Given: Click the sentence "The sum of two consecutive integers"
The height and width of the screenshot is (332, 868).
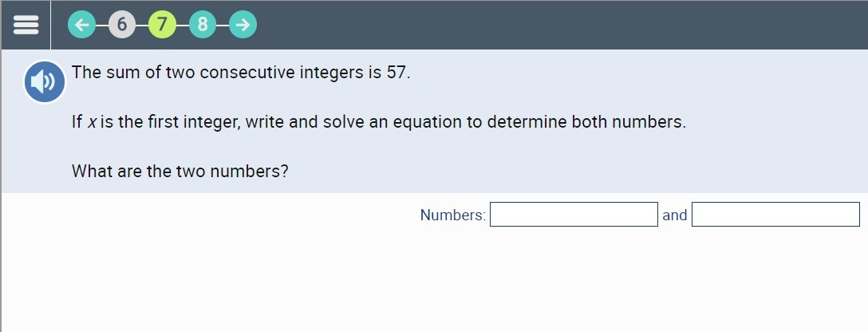Looking at the screenshot, I should coord(240,73).
